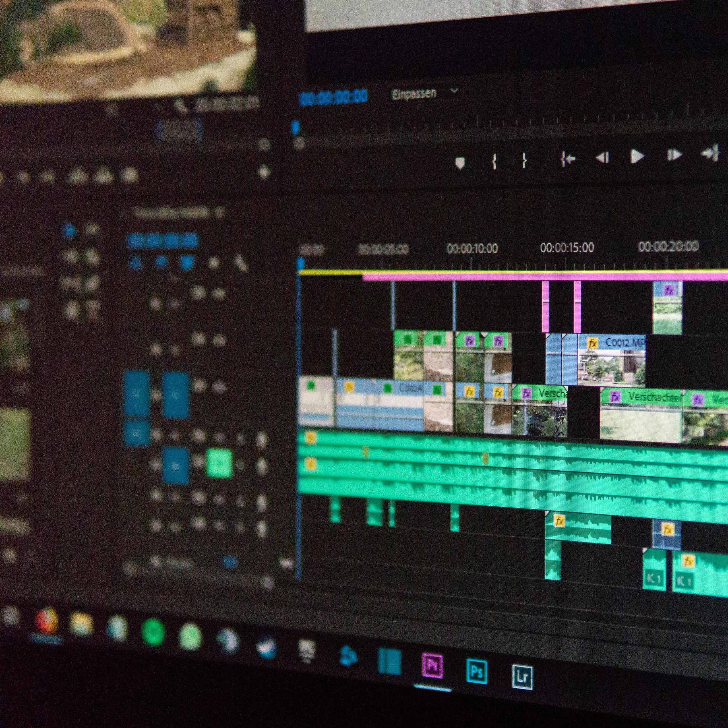Image resolution: width=728 pixels, height=728 pixels.
Task: Jump to the Out point
Action: click(710, 153)
